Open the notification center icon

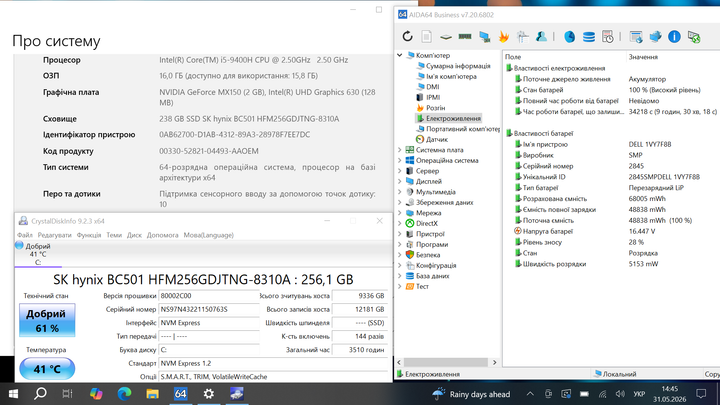click(701, 394)
